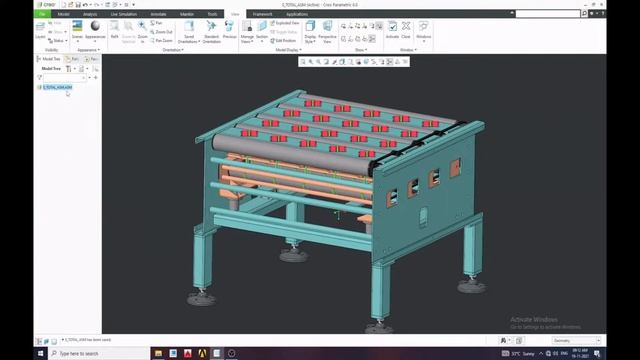Open the Layers button in the ribbon
Screen dimensions: 640x360
40,30
